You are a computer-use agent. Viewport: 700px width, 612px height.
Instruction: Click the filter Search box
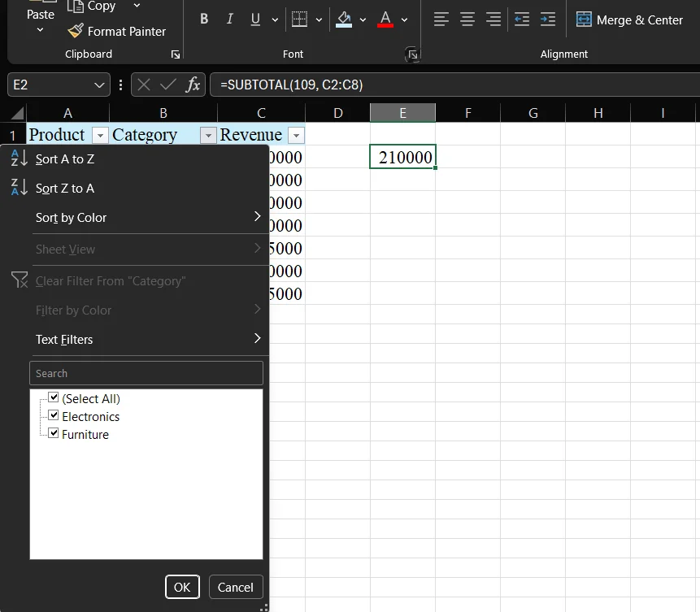pos(146,373)
